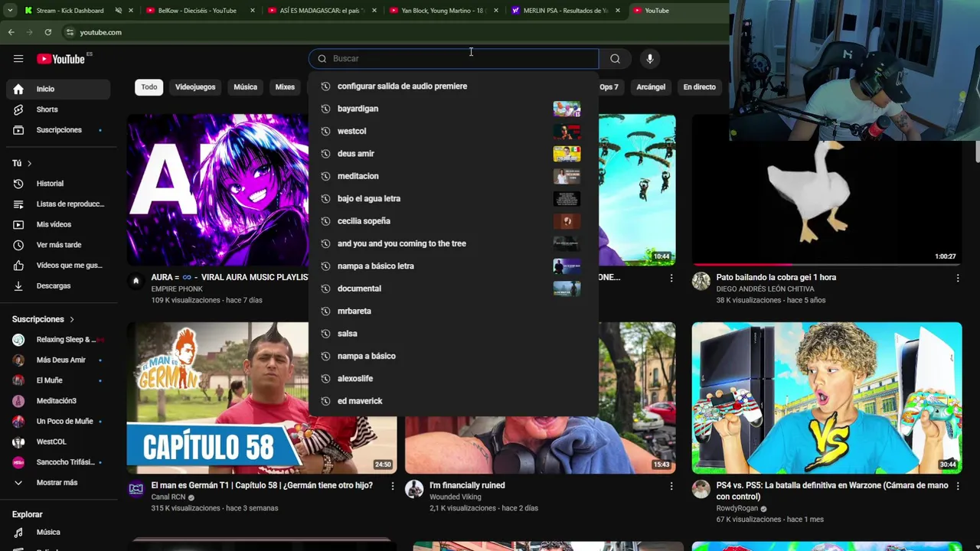Screen dimensions: 980x551
Task: Open Canal RCN channel avatar
Action: click(x=136, y=489)
